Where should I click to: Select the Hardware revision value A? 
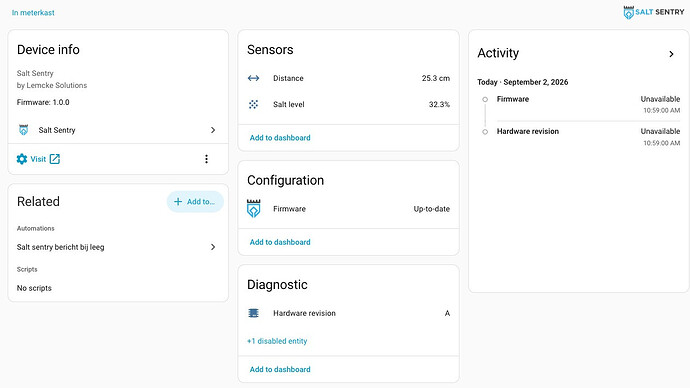click(x=447, y=313)
